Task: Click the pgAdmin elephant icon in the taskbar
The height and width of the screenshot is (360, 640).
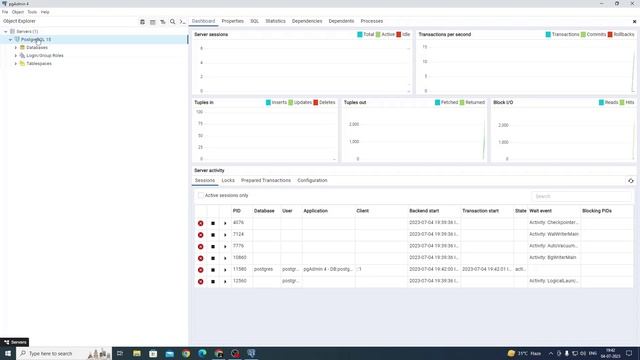Action: point(251,353)
